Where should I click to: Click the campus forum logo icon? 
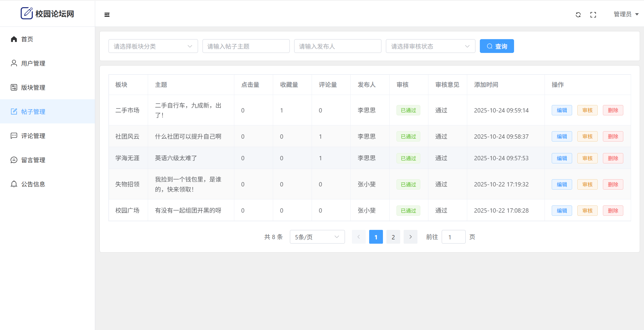pos(27,14)
